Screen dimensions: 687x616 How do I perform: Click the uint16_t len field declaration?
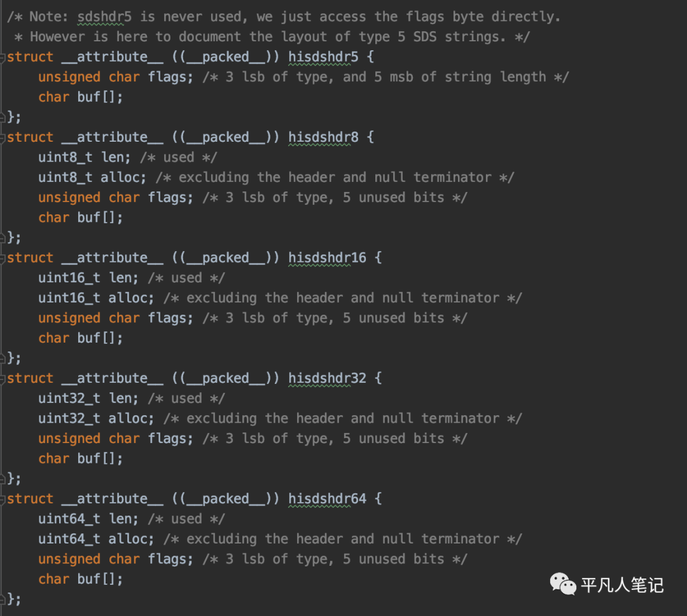(88, 278)
